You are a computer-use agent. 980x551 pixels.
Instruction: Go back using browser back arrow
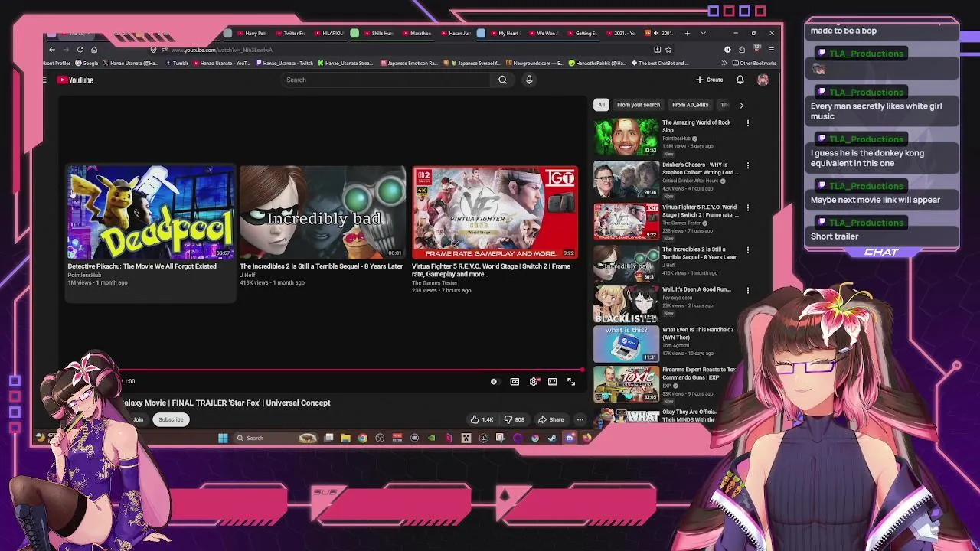coord(52,50)
